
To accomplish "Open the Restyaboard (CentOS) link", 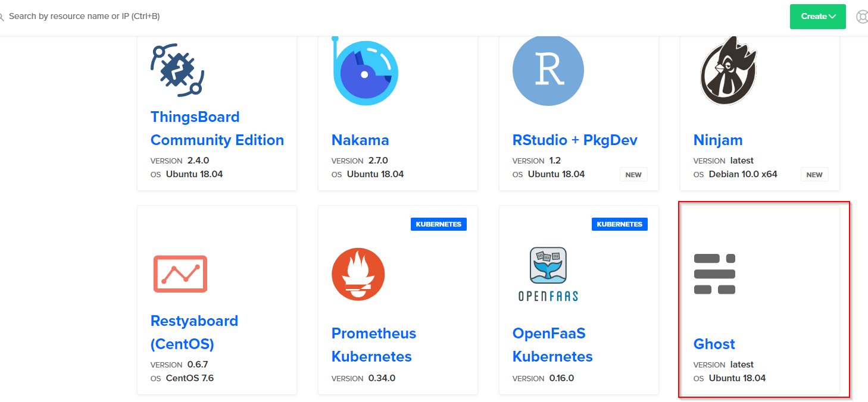I will tap(194, 332).
